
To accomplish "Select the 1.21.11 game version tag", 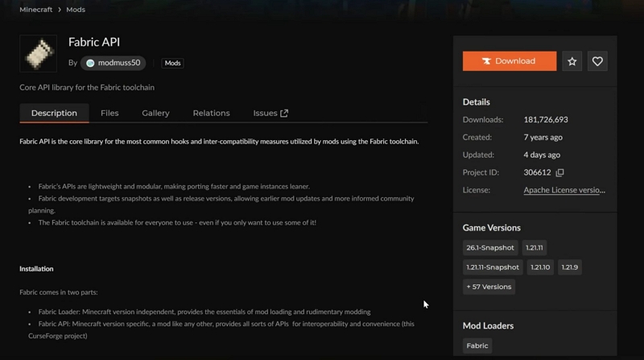I will pos(535,248).
